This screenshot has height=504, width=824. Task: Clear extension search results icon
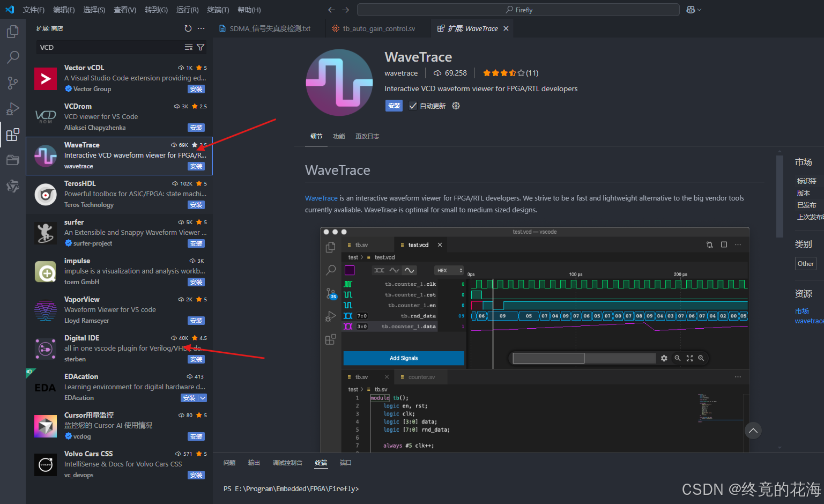pos(189,47)
